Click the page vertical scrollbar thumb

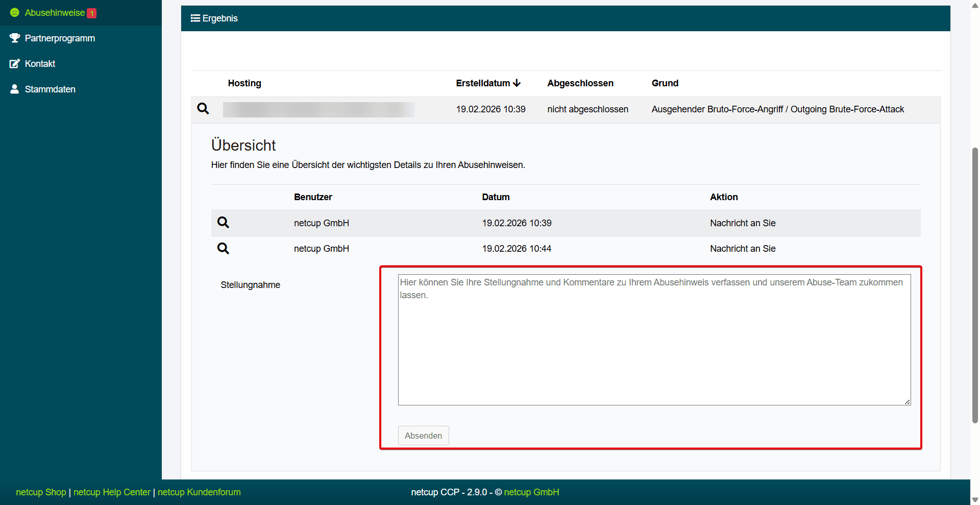click(x=975, y=285)
